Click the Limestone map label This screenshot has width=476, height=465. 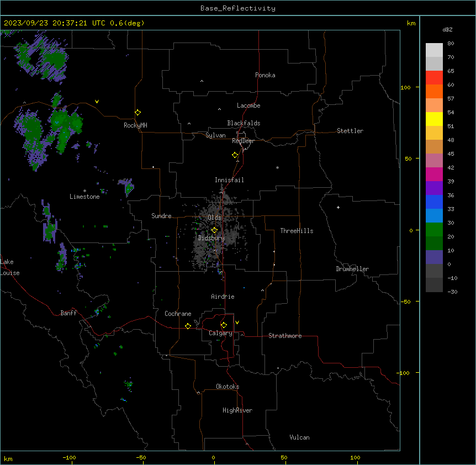click(84, 197)
